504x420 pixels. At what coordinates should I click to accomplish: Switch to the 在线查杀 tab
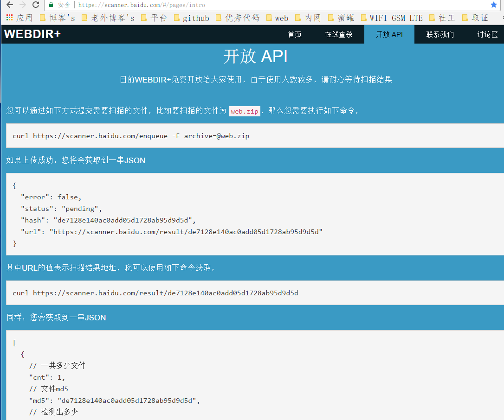339,34
